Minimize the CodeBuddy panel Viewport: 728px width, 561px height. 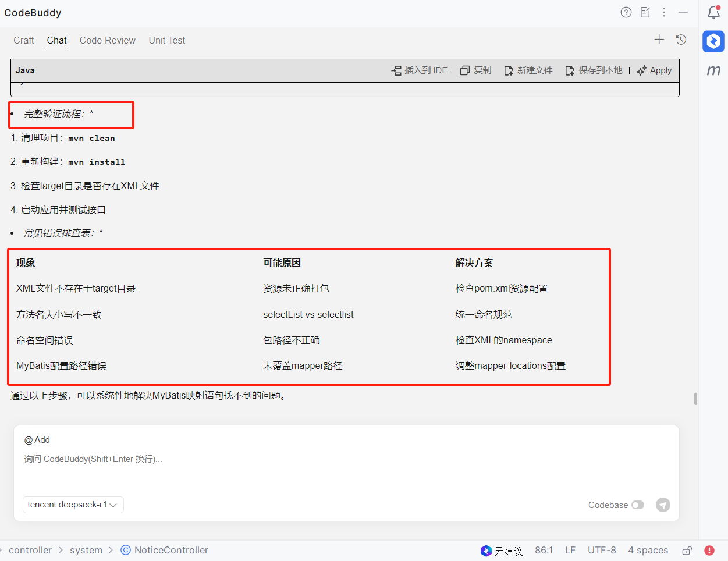pyautogui.click(x=683, y=12)
